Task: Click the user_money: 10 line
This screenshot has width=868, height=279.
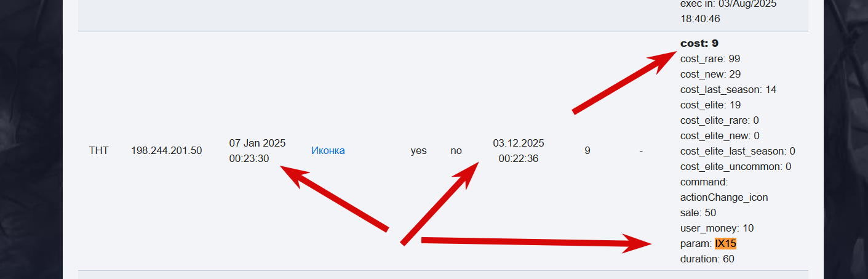Action: [717, 228]
